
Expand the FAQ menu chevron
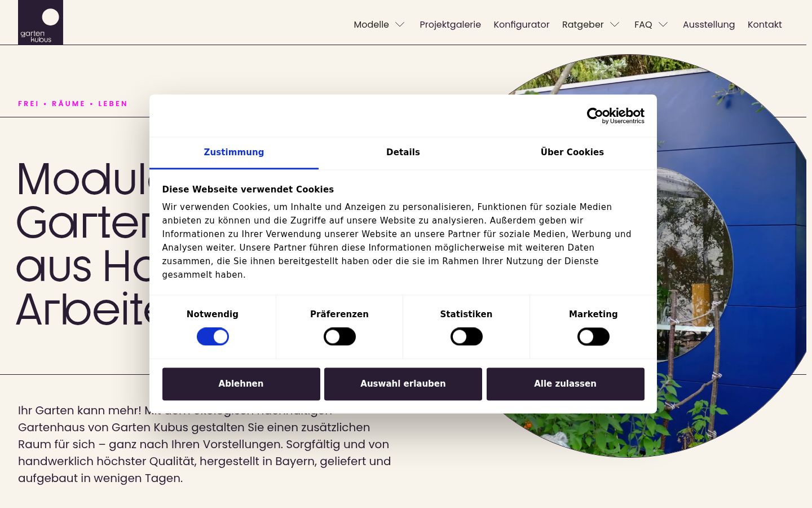[x=663, y=25]
